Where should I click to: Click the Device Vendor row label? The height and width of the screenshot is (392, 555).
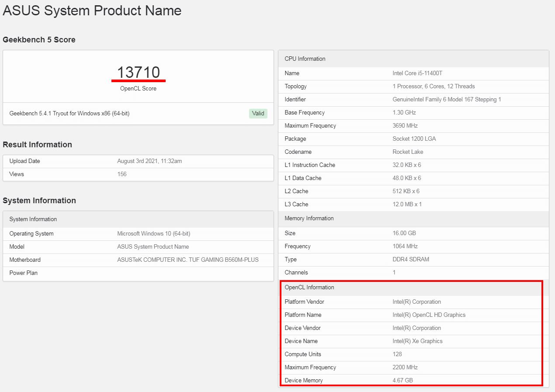[x=303, y=328]
